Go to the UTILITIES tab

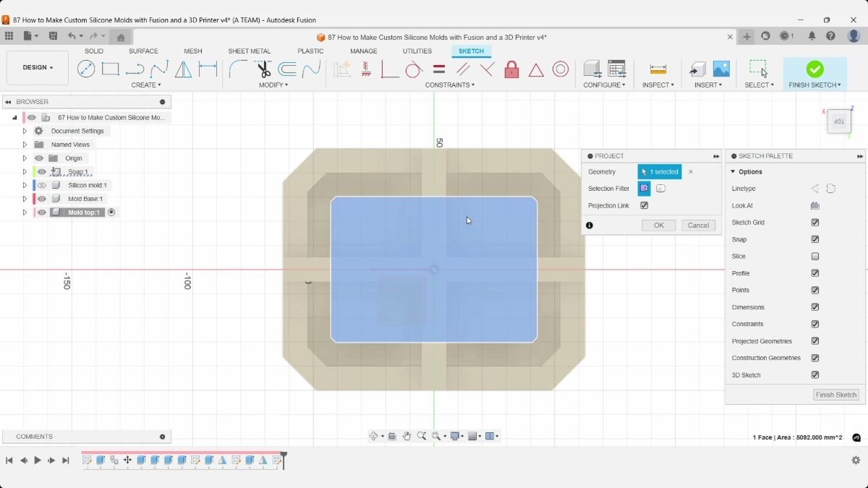coord(417,51)
